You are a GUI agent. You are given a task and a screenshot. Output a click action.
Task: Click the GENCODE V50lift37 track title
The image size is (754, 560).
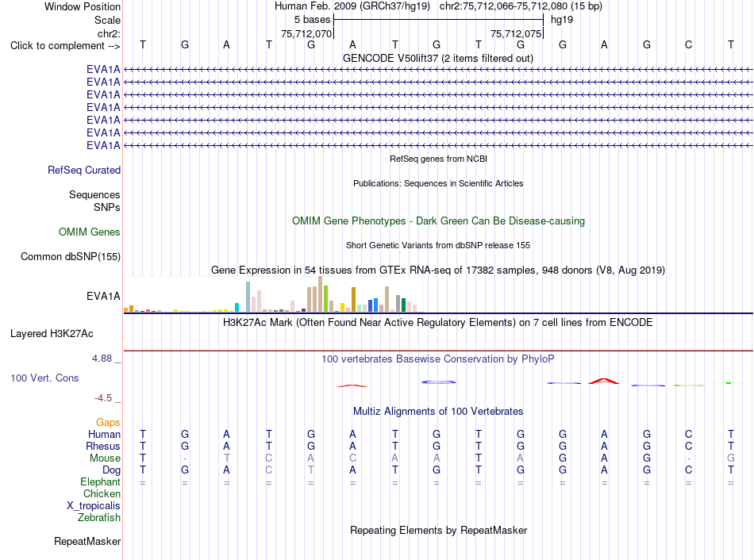point(438,58)
